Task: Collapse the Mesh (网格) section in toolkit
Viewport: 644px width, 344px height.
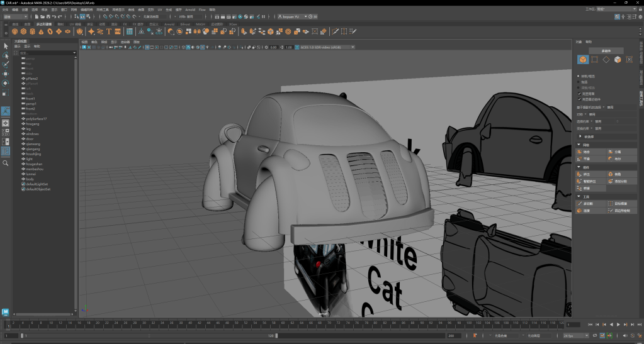Action: click(x=579, y=145)
